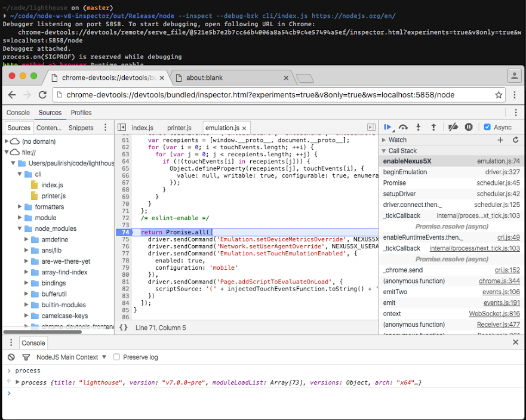Resume script execution in debugger
This screenshot has width=526, height=420.
(387, 127)
